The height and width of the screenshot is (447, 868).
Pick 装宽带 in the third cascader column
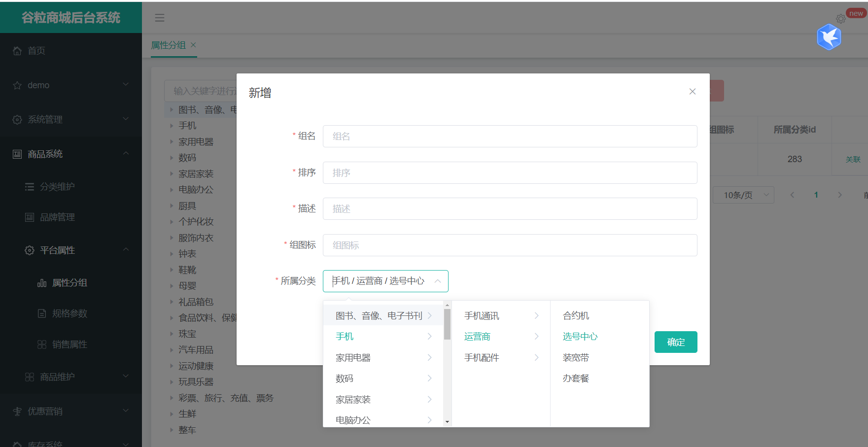[x=600, y=358]
